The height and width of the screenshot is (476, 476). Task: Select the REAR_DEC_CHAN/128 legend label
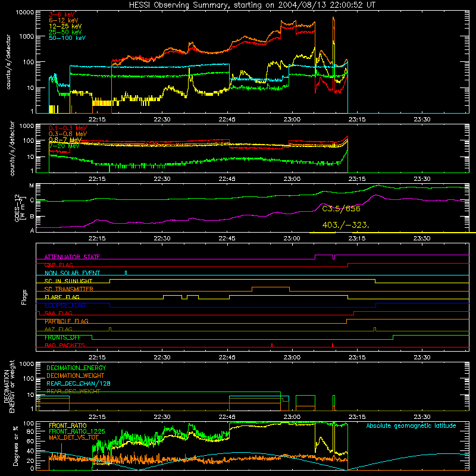tap(79, 383)
